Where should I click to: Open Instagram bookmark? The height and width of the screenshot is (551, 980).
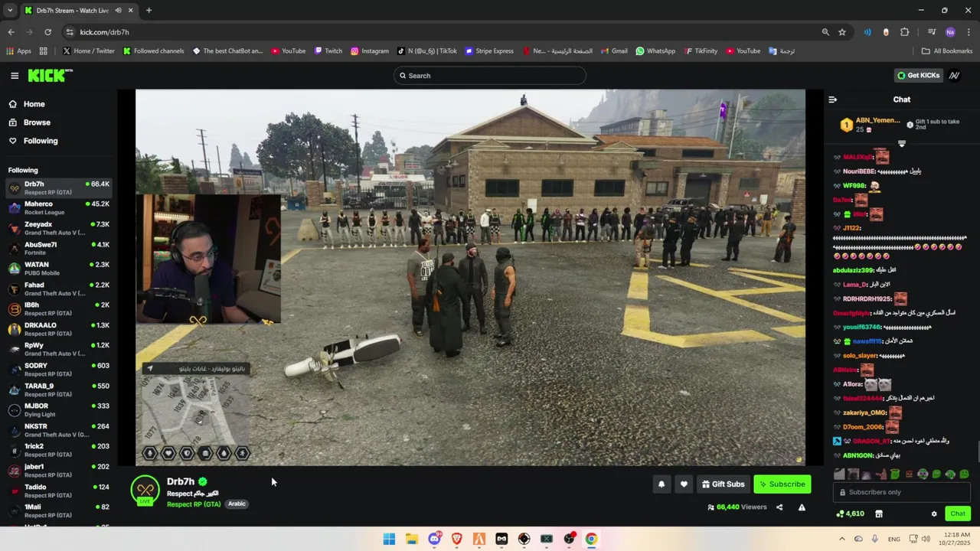(370, 51)
